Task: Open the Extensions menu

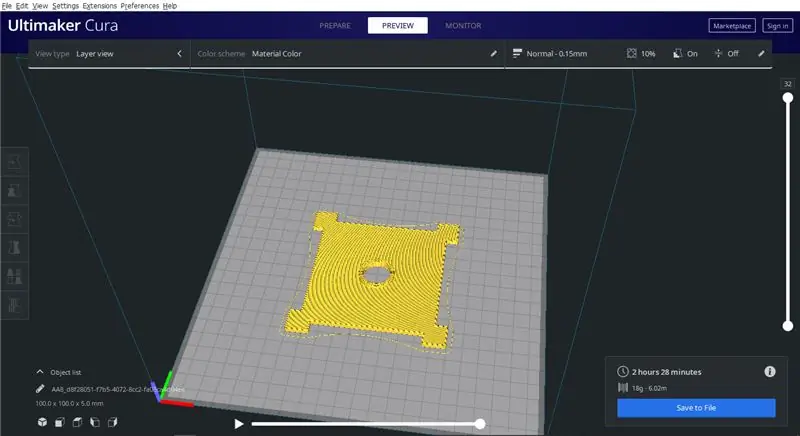Action: (x=99, y=6)
